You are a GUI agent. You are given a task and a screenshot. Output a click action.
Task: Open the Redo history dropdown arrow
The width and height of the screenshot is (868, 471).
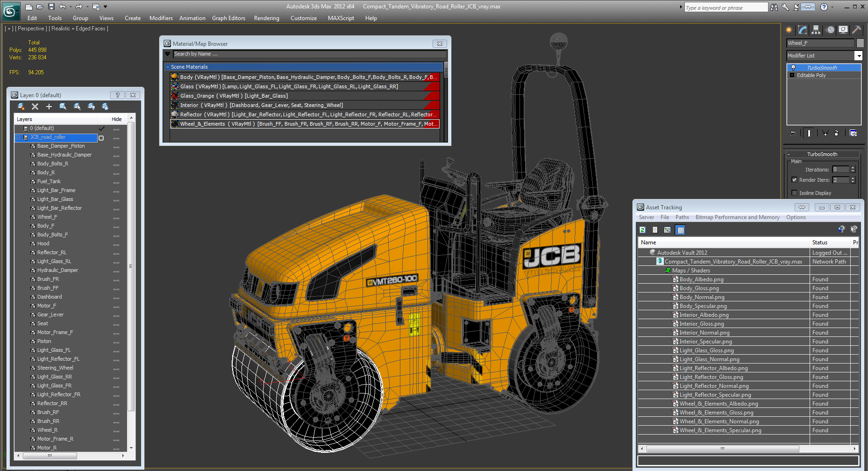click(x=87, y=7)
